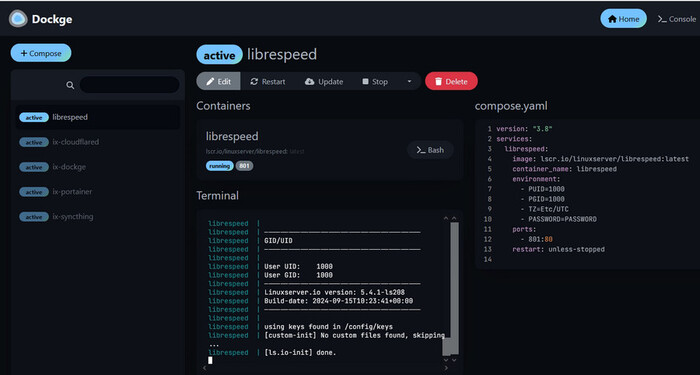This screenshot has width=700, height=375.
Task: Focus the stack search input field
Action: [x=129, y=85]
